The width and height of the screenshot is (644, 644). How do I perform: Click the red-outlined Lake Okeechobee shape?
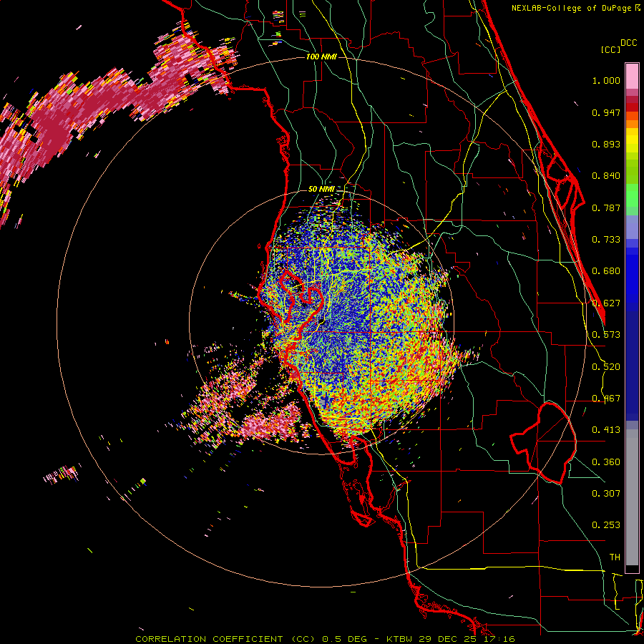click(x=543, y=443)
